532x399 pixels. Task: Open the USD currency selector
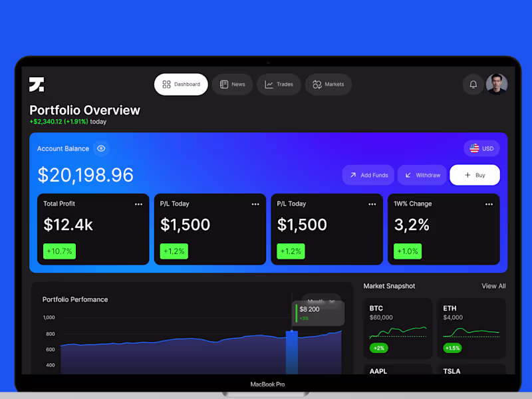[481, 148]
